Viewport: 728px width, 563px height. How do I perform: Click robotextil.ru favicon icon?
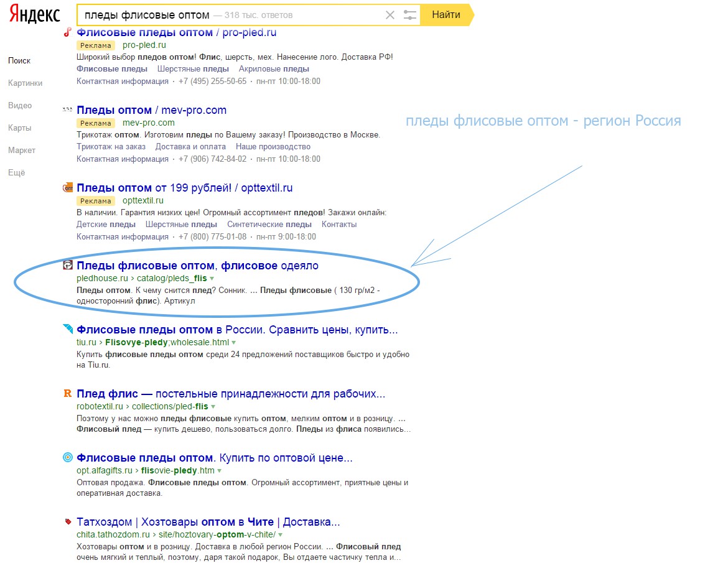click(68, 393)
